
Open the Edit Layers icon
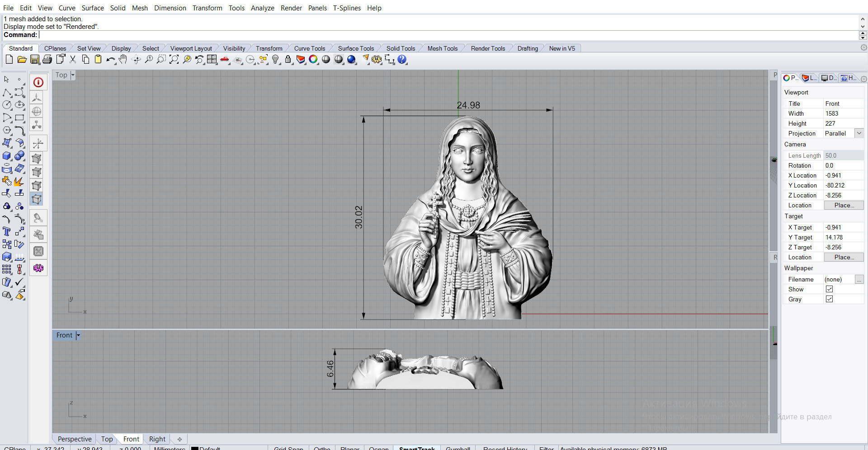(301, 59)
